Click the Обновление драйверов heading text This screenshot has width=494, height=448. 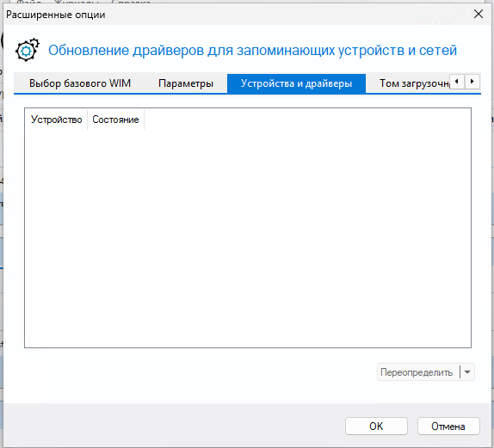(252, 51)
